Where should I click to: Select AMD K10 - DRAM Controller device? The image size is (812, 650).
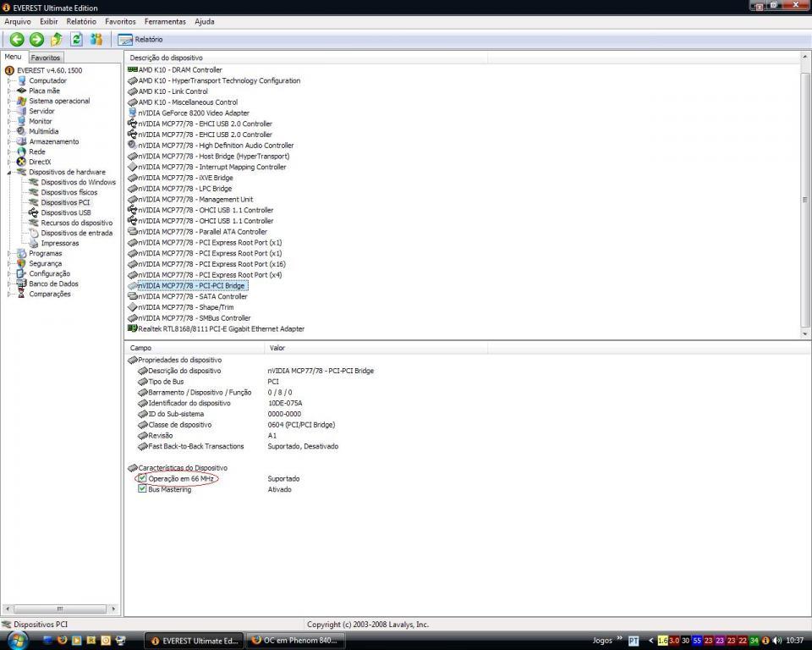[179, 70]
